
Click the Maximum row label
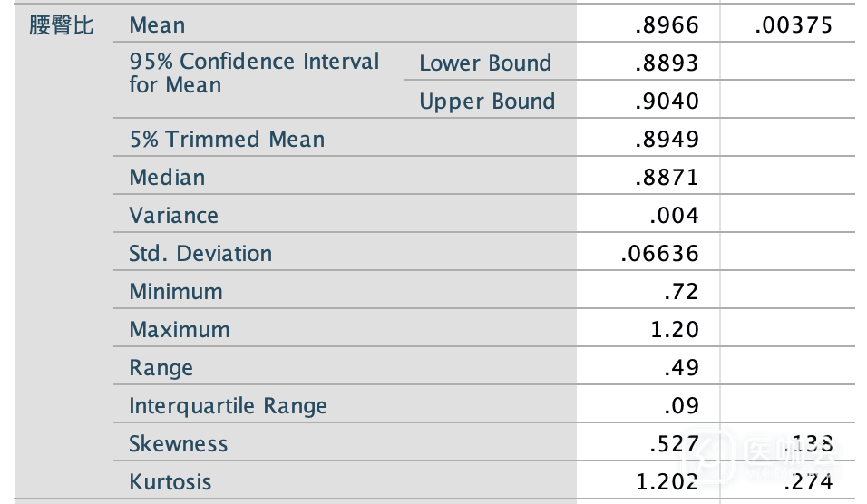point(180,330)
